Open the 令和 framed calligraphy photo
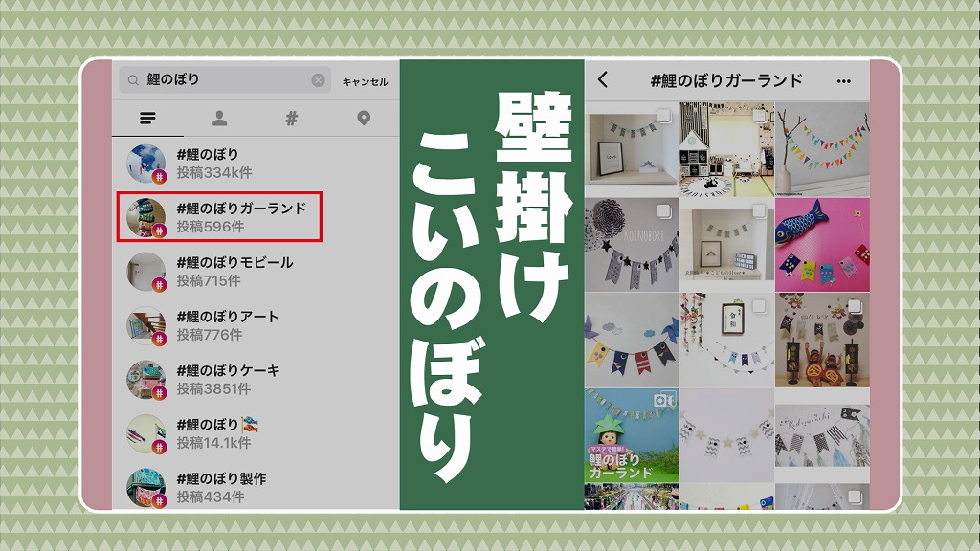Viewport: 980px width, 551px height. (727, 341)
